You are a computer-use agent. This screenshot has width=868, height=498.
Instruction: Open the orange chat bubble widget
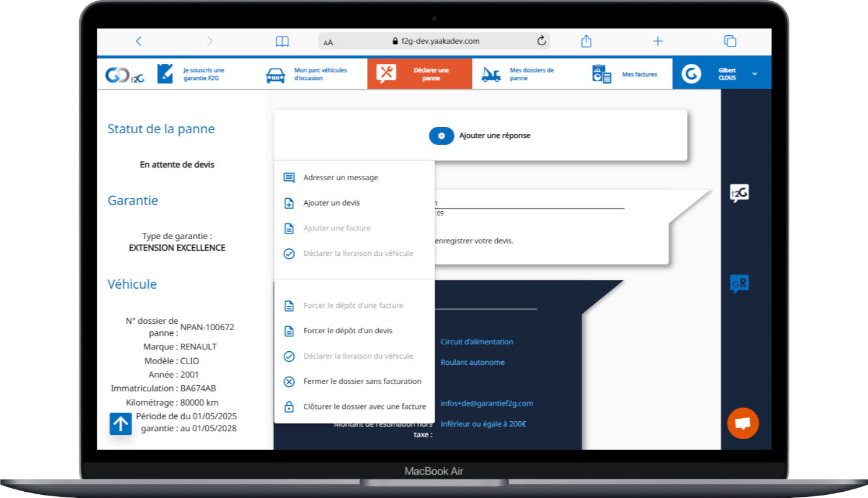[x=743, y=424]
